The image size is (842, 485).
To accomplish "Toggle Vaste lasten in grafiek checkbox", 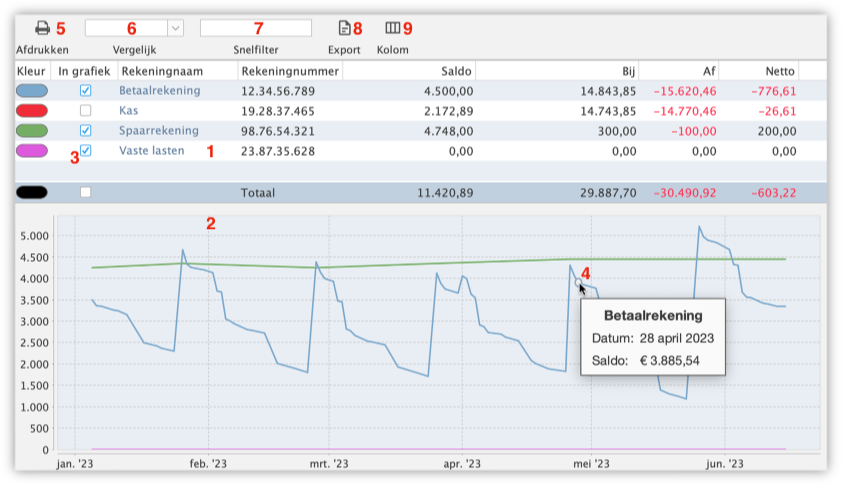I will (x=86, y=151).
